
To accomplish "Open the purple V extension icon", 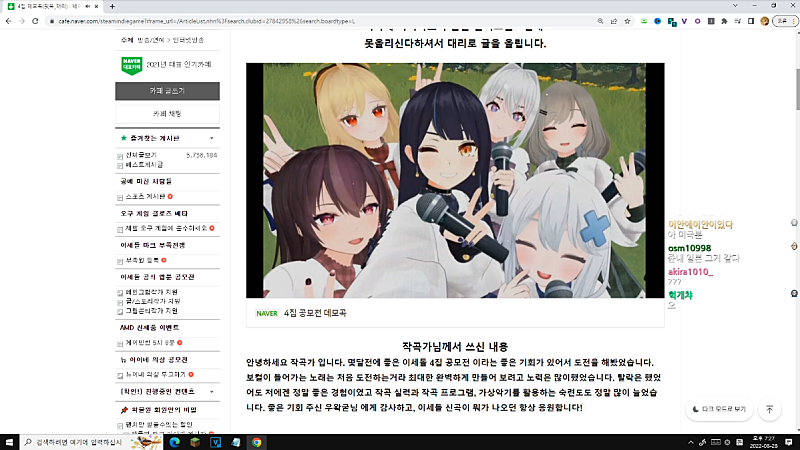I will [x=684, y=21].
